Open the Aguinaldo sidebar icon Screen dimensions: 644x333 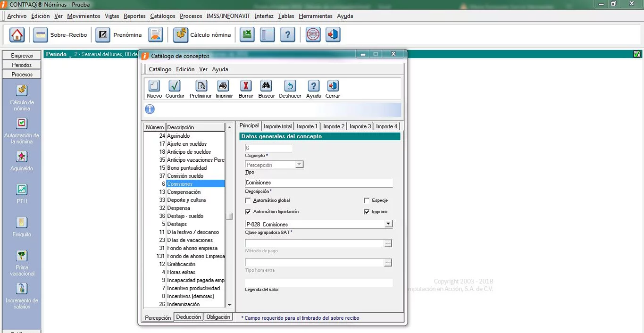pos(22,157)
